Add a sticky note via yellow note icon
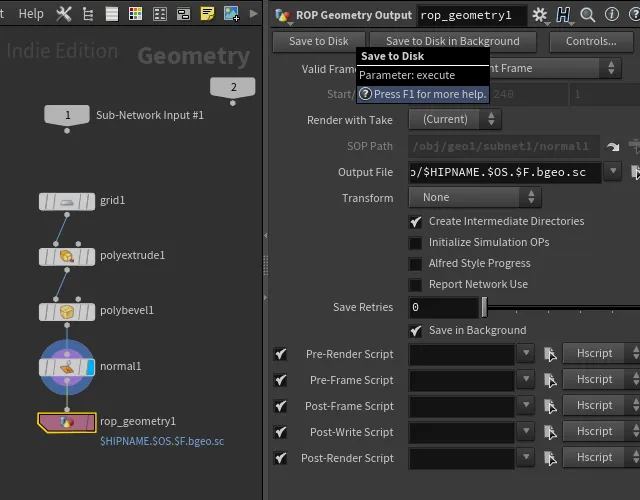 click(207, 14)
